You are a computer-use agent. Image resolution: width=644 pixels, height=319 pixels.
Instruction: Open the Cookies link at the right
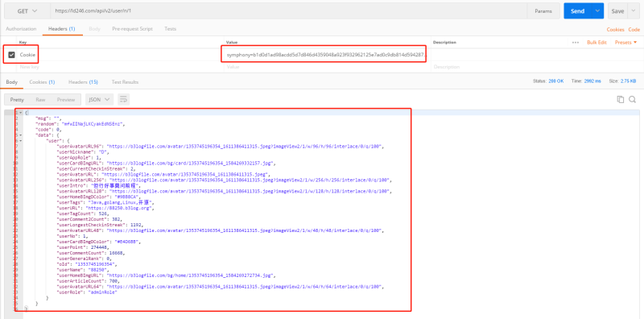[615, 30]
